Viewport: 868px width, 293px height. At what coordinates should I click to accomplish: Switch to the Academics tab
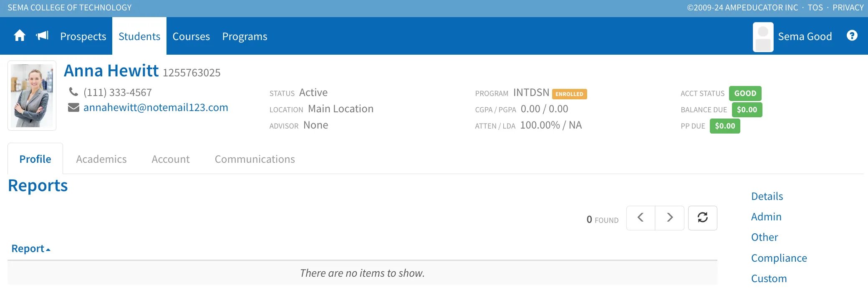click(x=101, y=159)
